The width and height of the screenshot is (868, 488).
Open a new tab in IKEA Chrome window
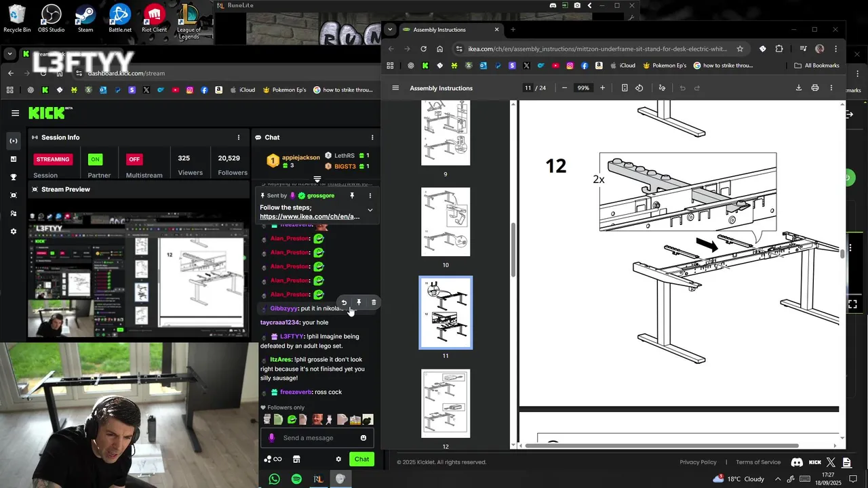tap(513, 30)
